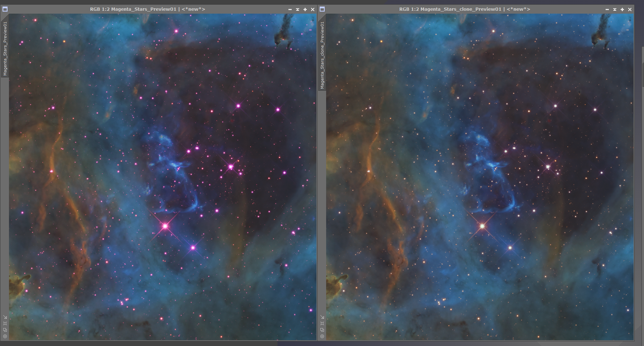The width and height of the screenshot is (644, 346).
Task: Iconize the Magenta_Stars_clone_Preview01 window with the minus button
Action: point(607,9)
